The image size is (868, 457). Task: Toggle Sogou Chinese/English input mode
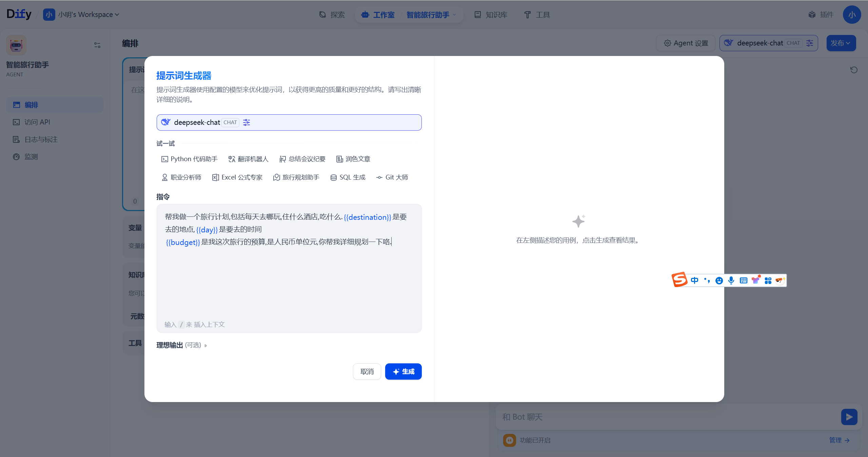[694, 280]
